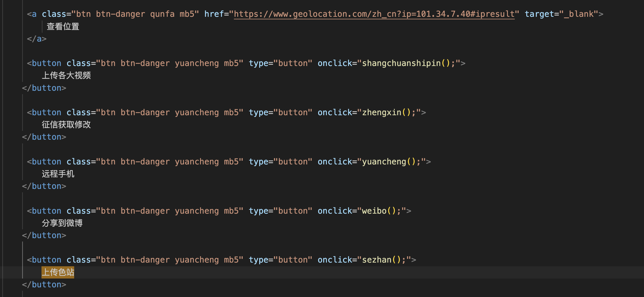
Task: Click "onclick" attribute on the zhengxin line
Action: point(335,112)
